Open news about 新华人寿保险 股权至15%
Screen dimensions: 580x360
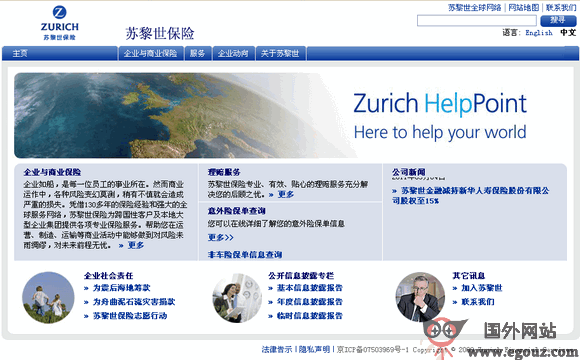tap(471, 196)
